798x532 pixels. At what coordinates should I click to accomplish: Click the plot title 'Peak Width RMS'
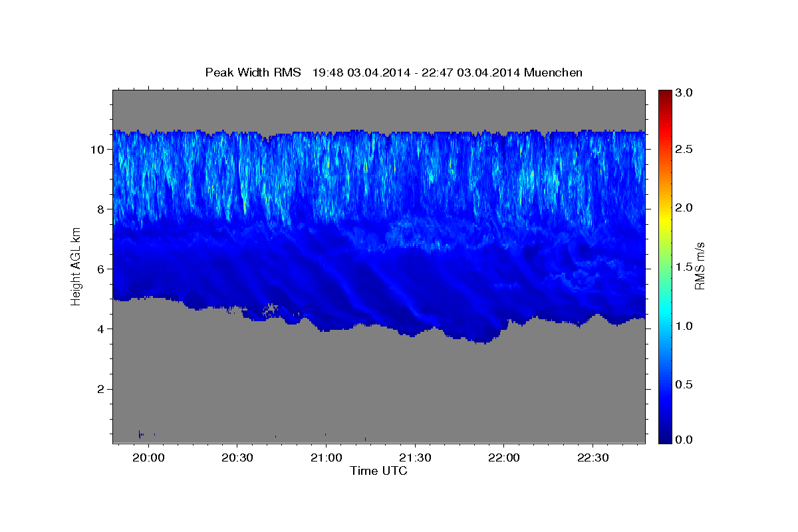coord(253,72)
